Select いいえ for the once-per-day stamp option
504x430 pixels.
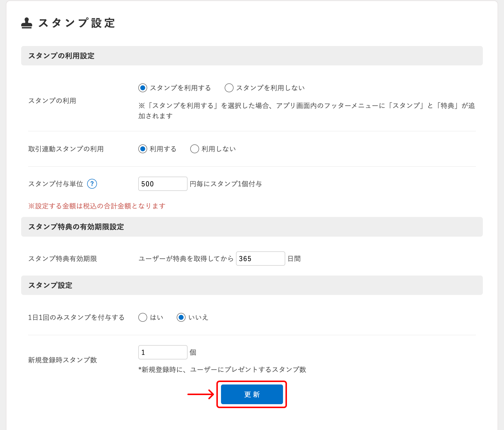pos(181,318)
